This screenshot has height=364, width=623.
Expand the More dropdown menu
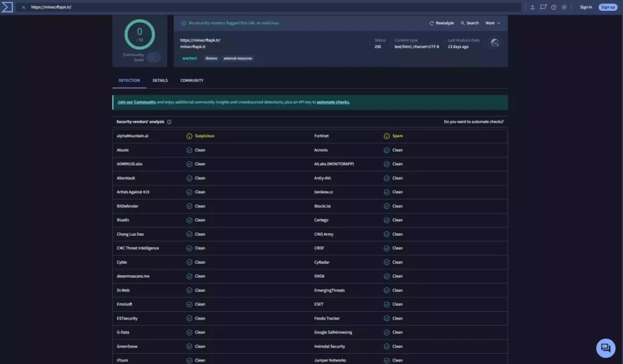(x=493, y=23)
